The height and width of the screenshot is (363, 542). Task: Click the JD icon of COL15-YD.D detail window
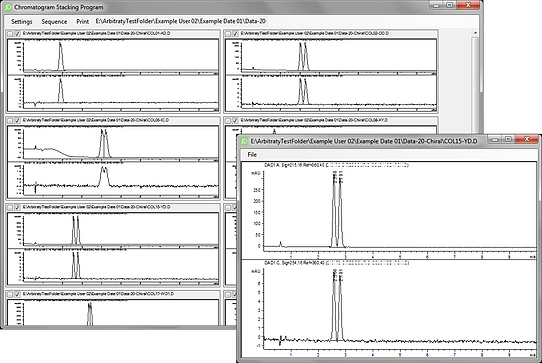pos(244,141)
